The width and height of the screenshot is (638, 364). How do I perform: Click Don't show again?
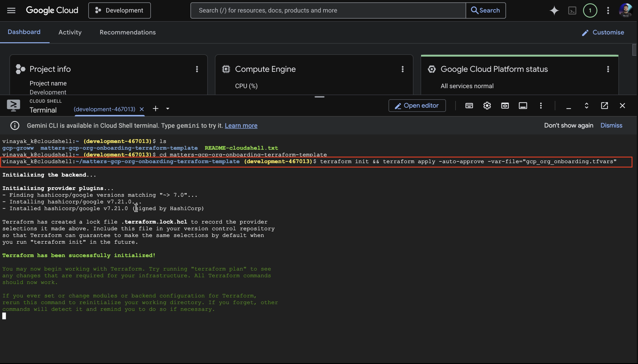click(569, 126)
